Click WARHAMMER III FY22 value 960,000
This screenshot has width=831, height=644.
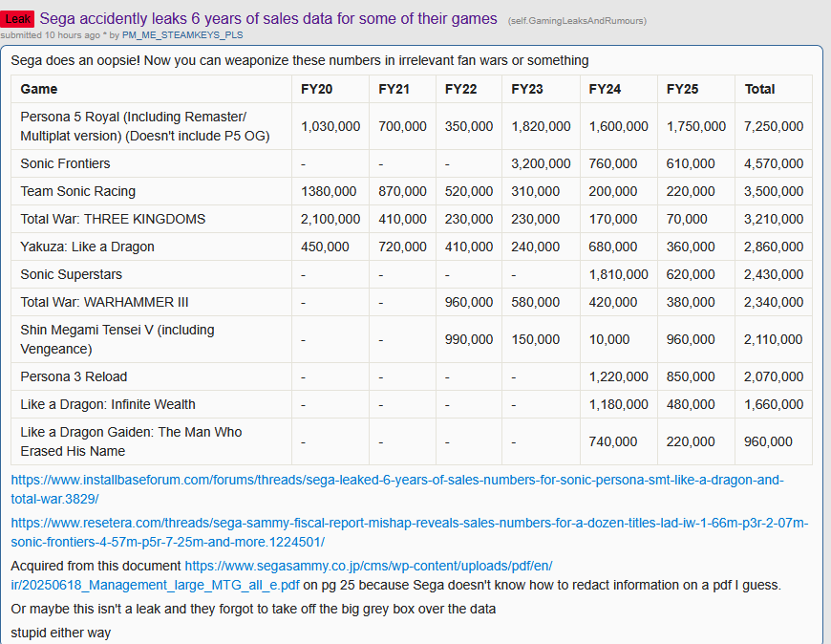(x=468, y=302)
